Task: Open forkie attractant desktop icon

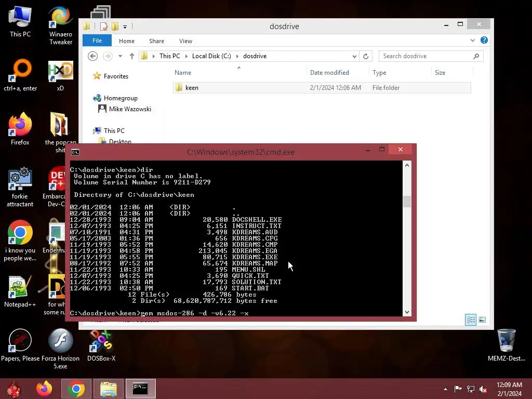Action: 20,187
